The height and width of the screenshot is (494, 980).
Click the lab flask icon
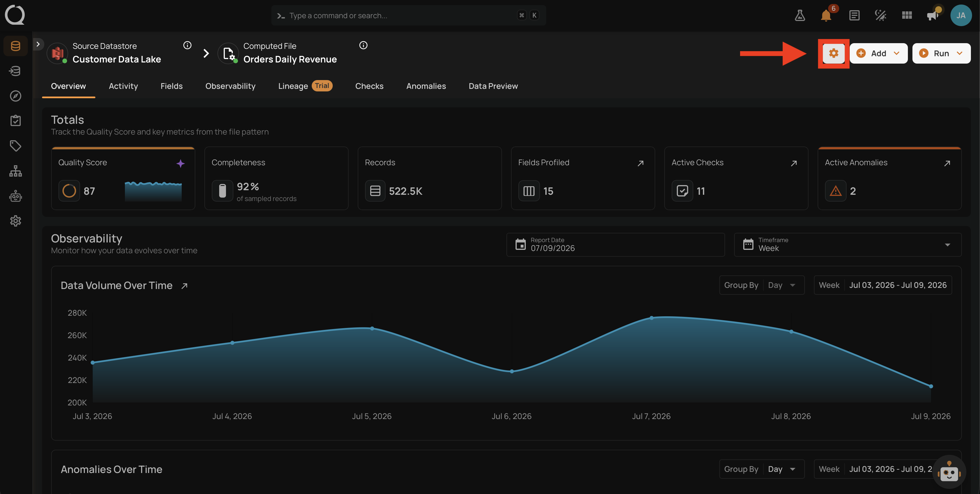800,16
